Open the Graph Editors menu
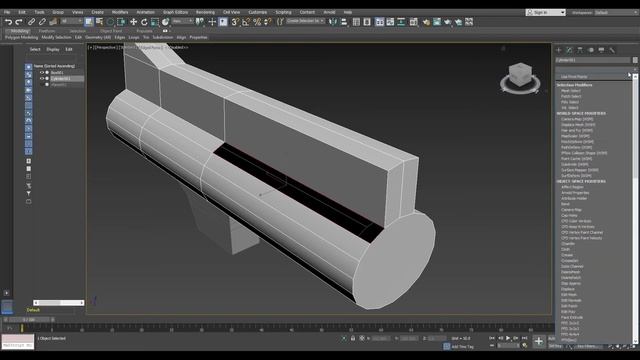The height and width of the screenshot is (360, 640). pos(176,12)
